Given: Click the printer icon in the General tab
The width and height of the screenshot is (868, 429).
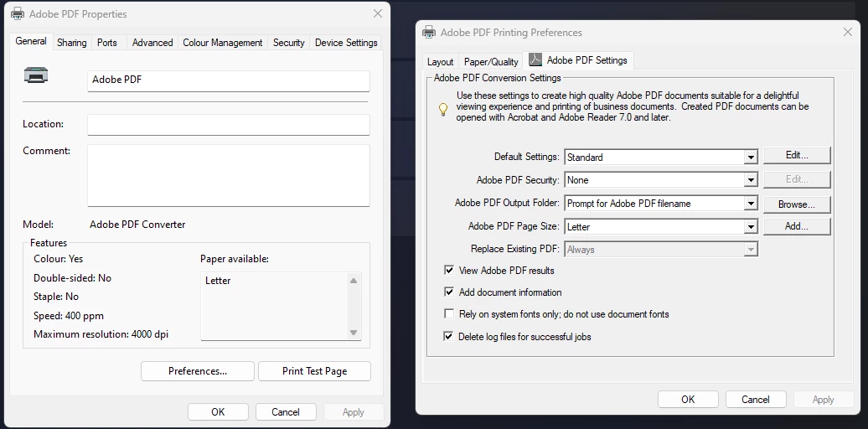Looking at the screenshot, I should coord(36,75).
